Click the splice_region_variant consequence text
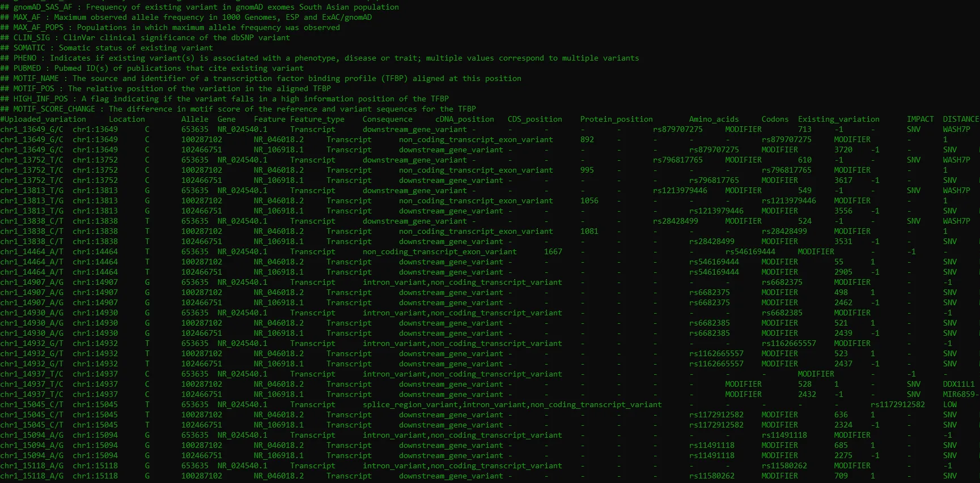 [x=410, y=405]
